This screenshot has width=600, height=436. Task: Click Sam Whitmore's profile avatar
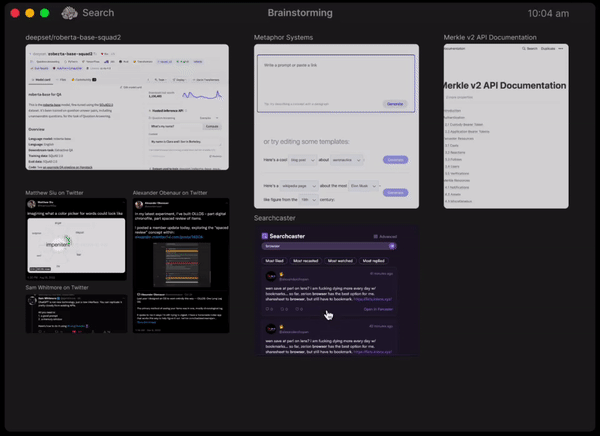[x=32, y=300]
